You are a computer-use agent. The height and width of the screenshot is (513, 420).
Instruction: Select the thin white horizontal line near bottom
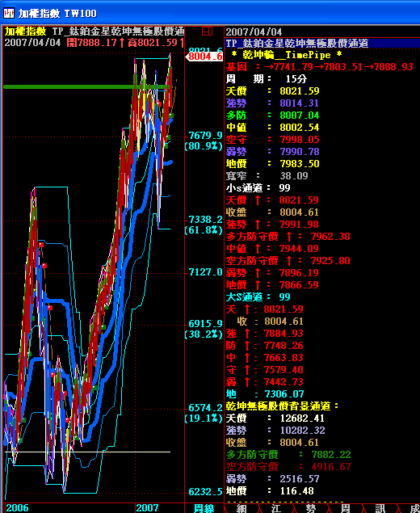click(88, 452)
